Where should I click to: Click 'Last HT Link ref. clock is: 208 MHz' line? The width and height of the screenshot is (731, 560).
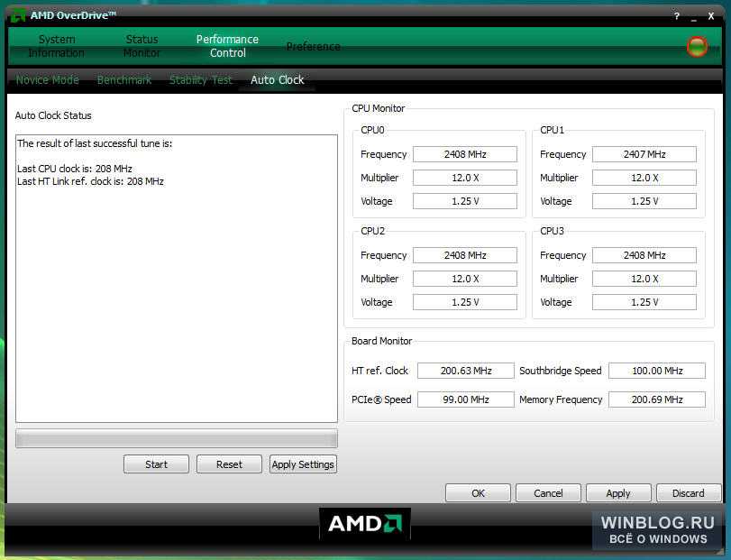(x=90, y=181)
